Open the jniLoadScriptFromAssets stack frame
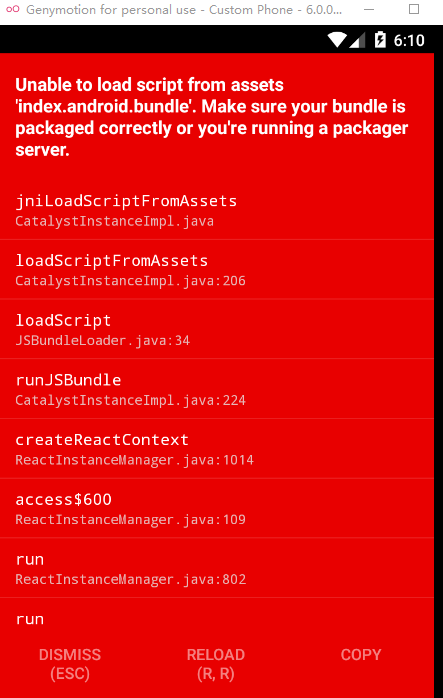The image size is (443, 698). (x=217, y=209)
